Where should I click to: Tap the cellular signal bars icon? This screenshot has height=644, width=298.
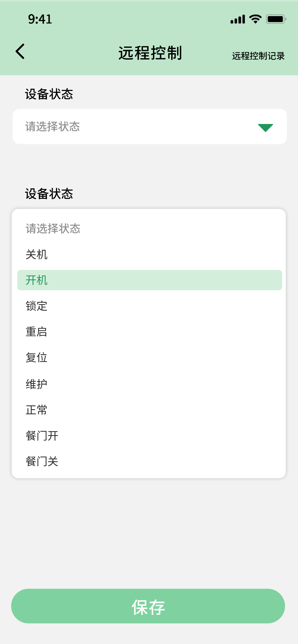(238, 19)
